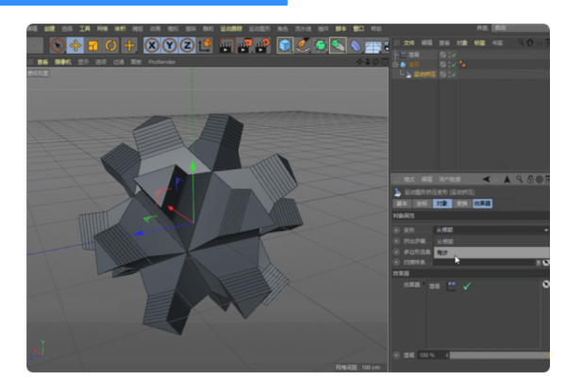The width and height of the screenshot is (566, 392).
Task: Choose the 每步 option in dropdown list
Action: pyautogui.click(x=443, y=253)
